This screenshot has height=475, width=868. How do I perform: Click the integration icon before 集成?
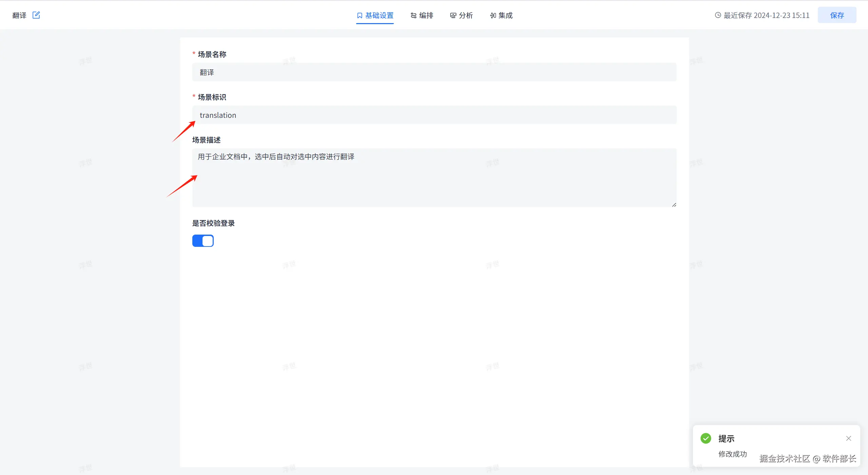pyautogui.click(x=493, y=16)
